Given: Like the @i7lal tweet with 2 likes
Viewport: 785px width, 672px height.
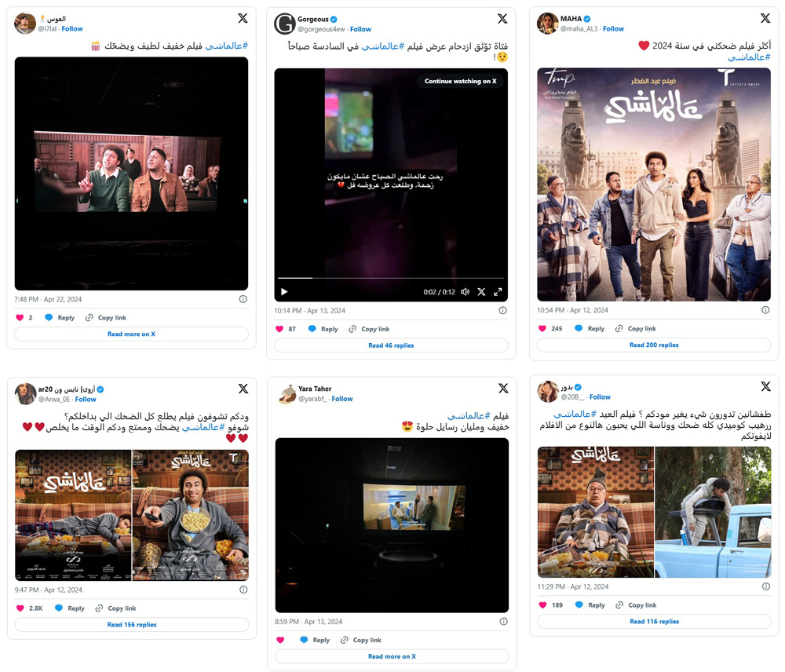Looking at the screenshot, I should pos(20,317).
